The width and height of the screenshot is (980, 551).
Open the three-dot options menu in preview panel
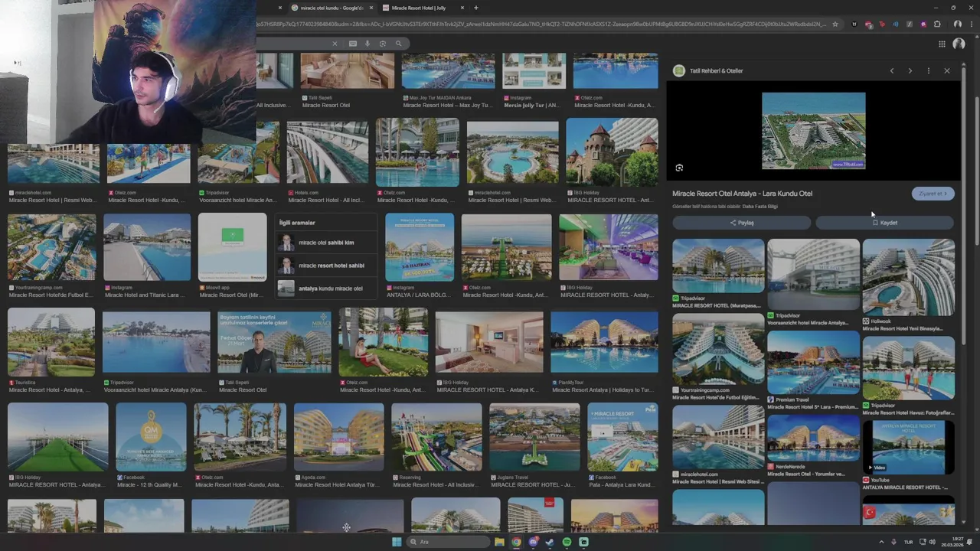point(928,70)
